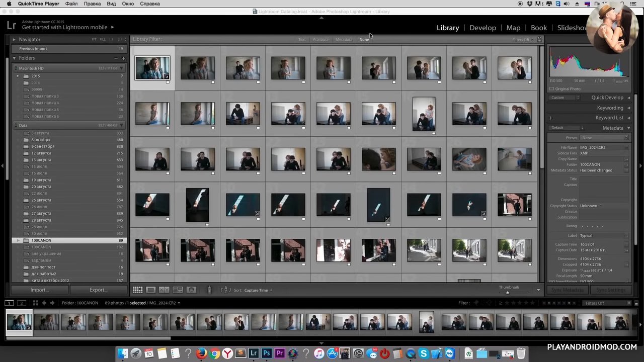Click the File Name metadata action icon
Screen dimensions: 644x362
[626, 148]
